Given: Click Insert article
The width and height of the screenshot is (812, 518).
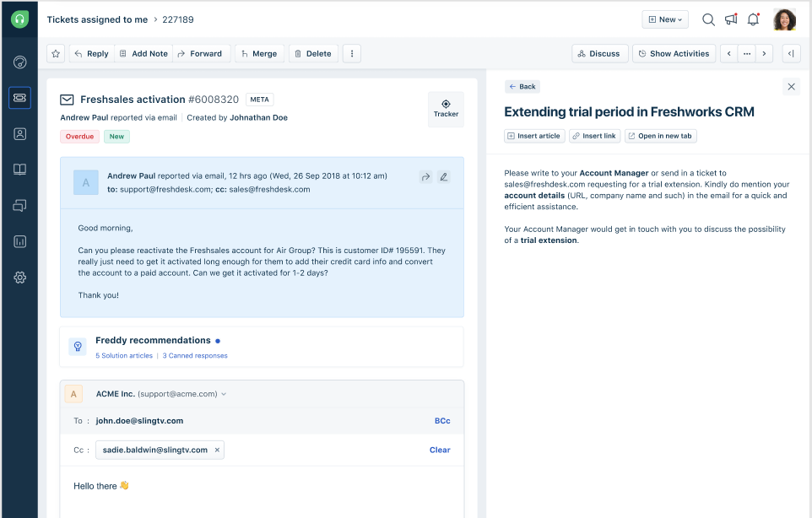Looking at the screenshot, I should pyautogui.click(x=534, y=136).
